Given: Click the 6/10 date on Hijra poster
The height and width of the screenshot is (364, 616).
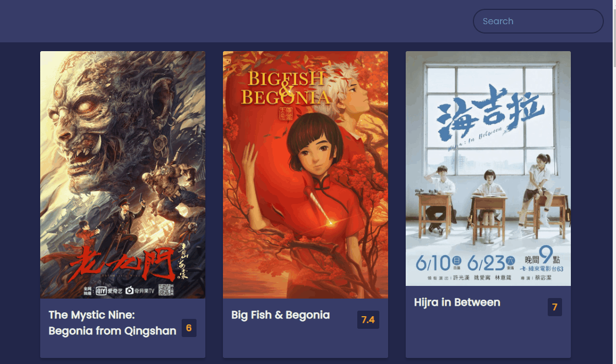Looking at the screenshot, I should (438, 263).
